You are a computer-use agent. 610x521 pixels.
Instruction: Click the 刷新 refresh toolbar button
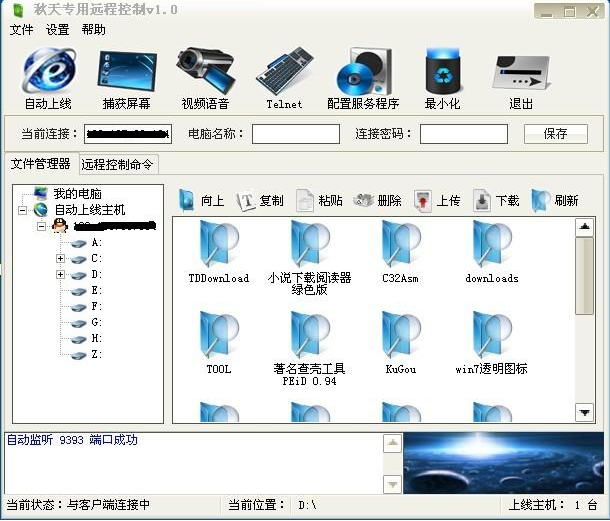(555, 200)
